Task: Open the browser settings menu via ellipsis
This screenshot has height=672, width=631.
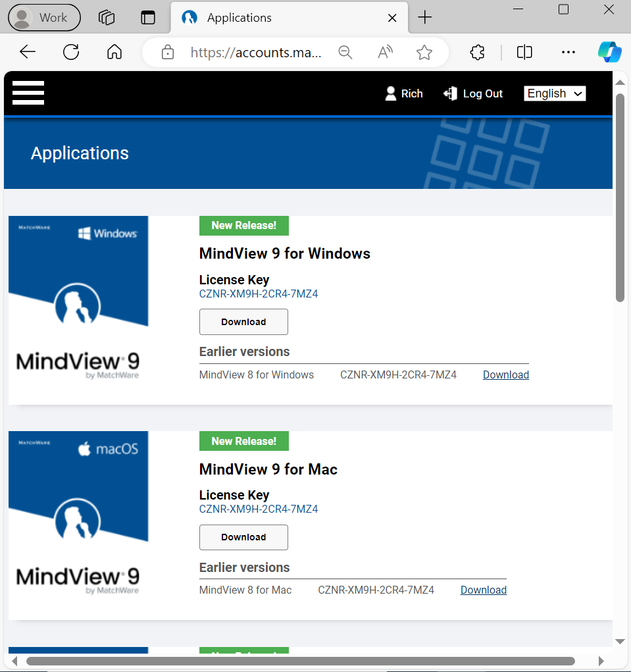Action: [568, 51]
